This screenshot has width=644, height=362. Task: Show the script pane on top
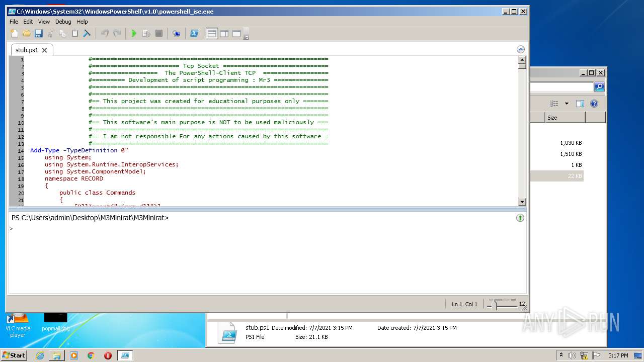click(212, 34)
